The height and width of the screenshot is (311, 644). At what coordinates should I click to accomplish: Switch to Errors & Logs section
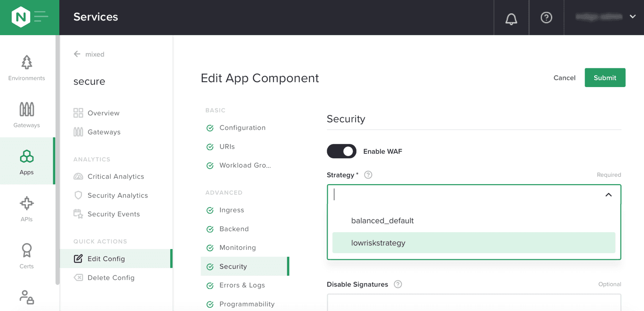click(x=242, y=285)
